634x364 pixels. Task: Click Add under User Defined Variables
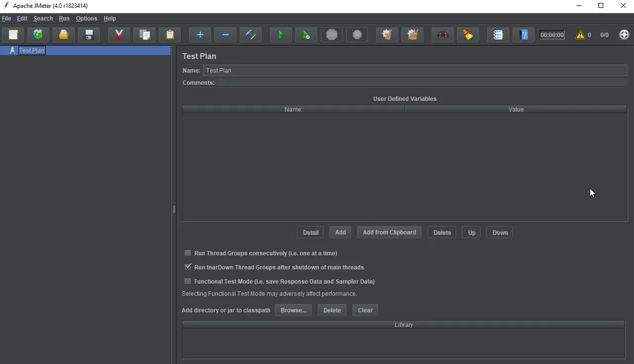coord(340,232)
